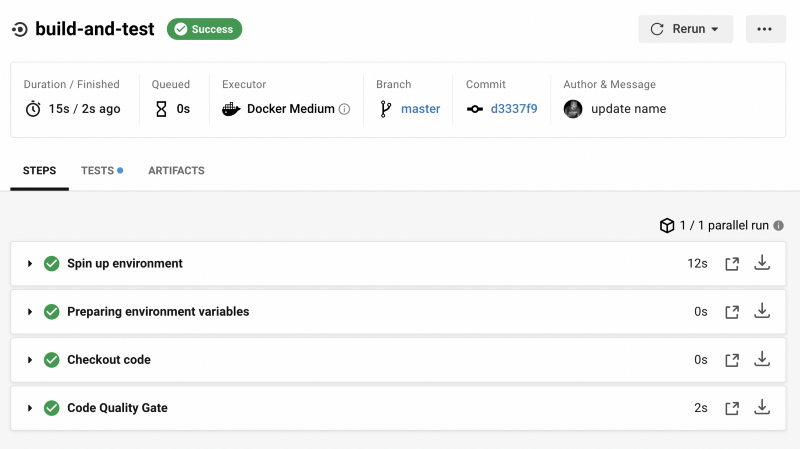This screenshot has height=449, width=800.
Task: Download Code Quality Gate step output
Action: click(762, 407)
